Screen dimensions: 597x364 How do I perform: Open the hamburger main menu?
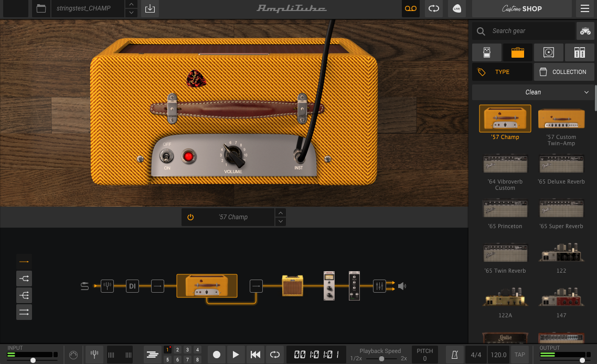click(x=585, y=8)
